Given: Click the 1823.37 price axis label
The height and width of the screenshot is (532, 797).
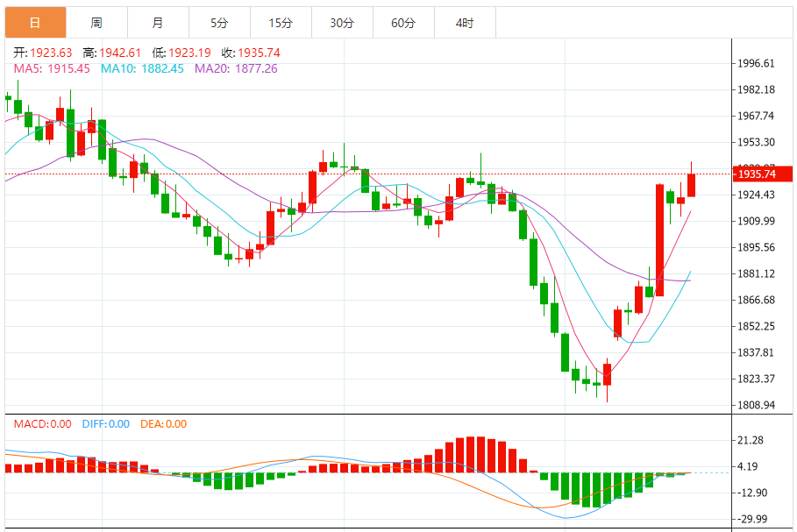Looking at the screenshot, I should (x=757, y=379).
